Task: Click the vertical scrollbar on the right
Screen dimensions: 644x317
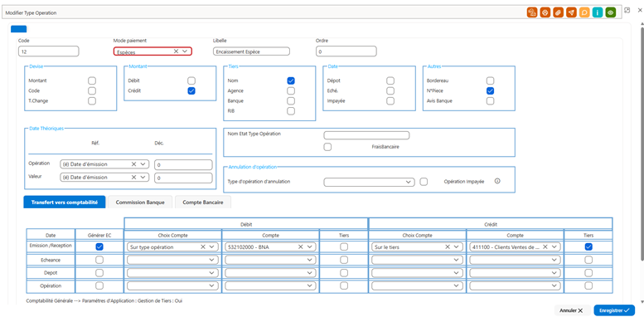Action: point(642,139)
